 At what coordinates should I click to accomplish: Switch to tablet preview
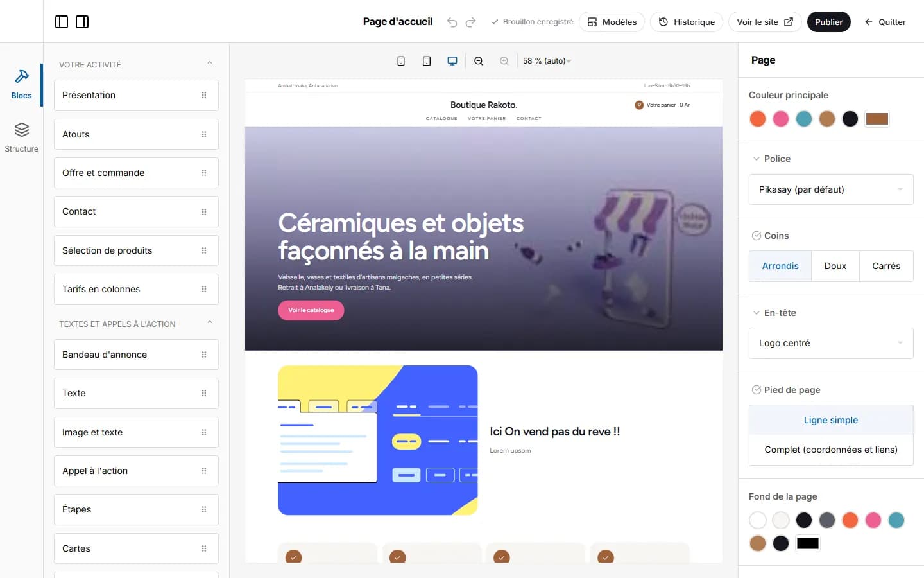pos(427,61)
